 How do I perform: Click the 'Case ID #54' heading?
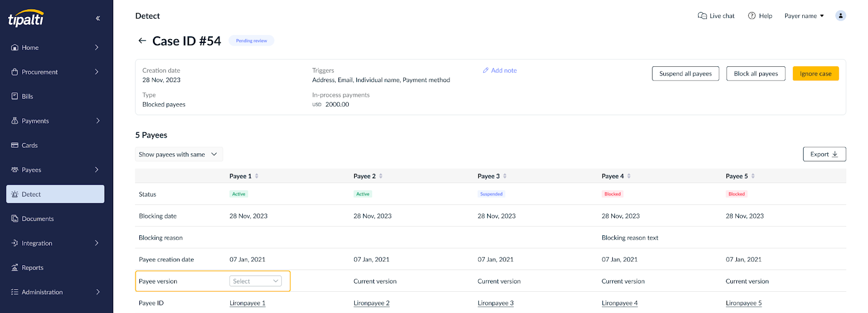pyautogui.click(x=187, y=41)
